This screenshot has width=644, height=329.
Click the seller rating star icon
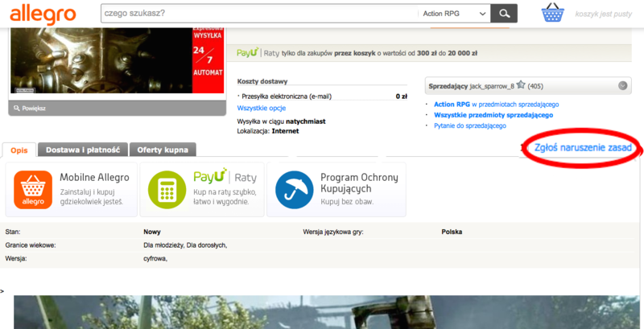click(521, 85)
